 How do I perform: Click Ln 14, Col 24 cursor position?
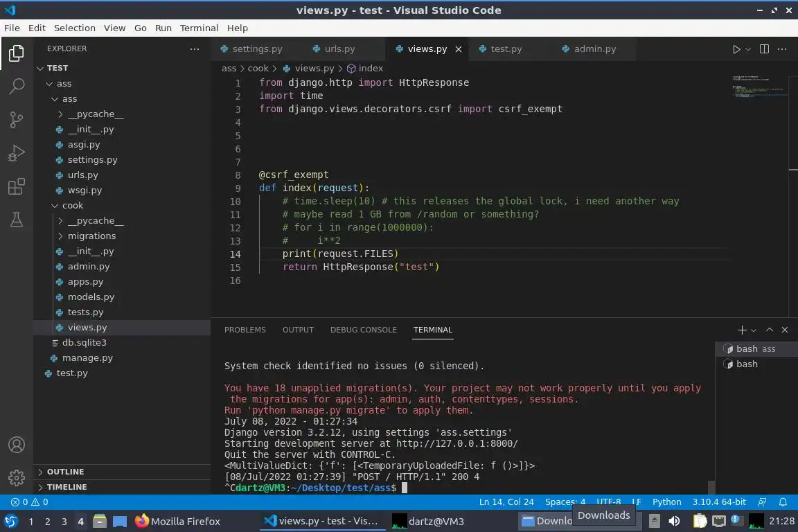pyautogui.click(x=506, y=502)
